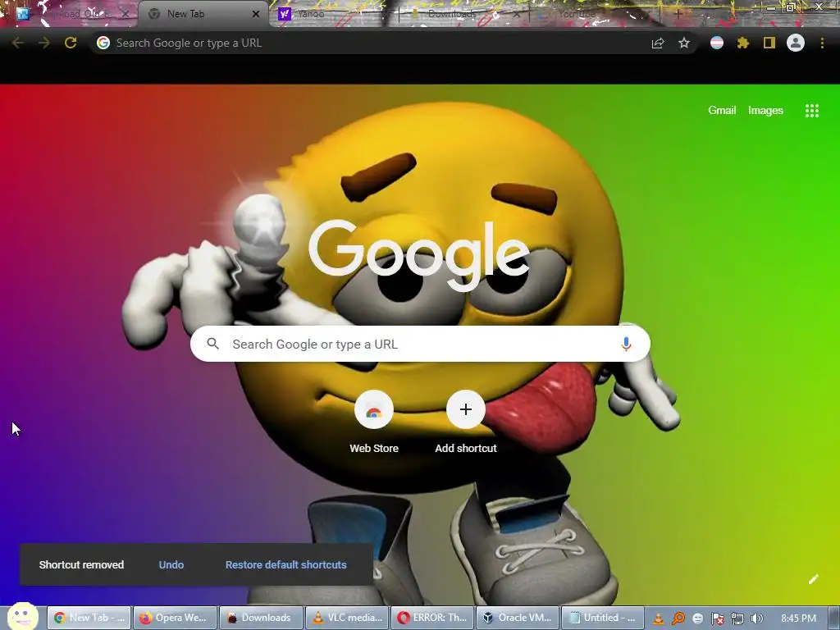Open the ERROR Opera window in taskbar
The height and width of the screenshot is (630, 840).
pos(433,618)
